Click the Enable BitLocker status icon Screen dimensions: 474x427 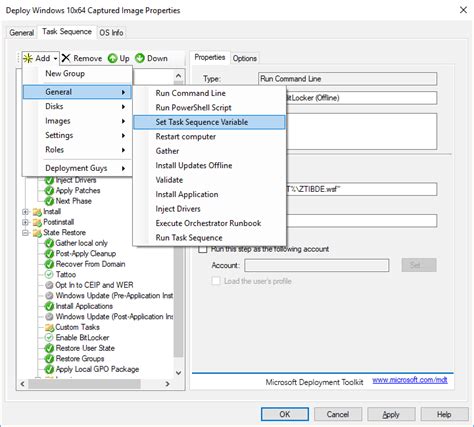(49, 338)
